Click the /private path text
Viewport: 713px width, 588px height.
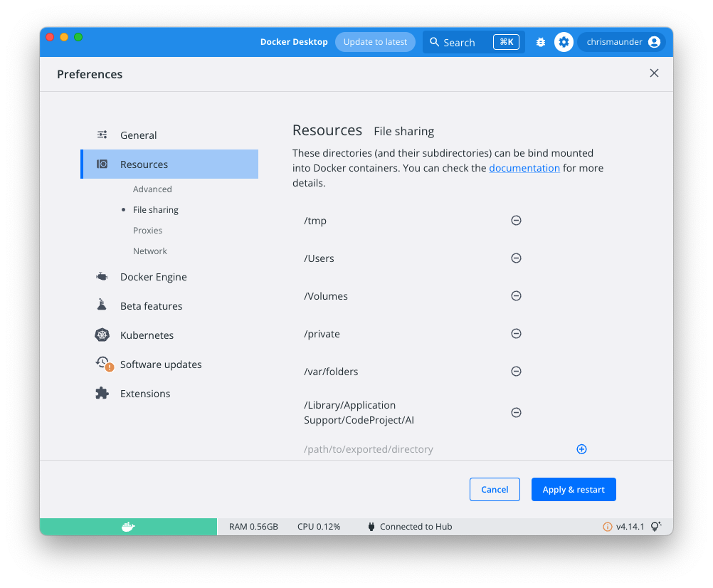click(x=322, y=334)
